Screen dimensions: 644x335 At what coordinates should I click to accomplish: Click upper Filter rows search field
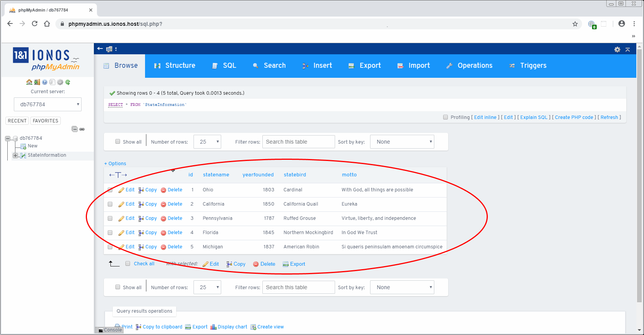pos(299,142)
